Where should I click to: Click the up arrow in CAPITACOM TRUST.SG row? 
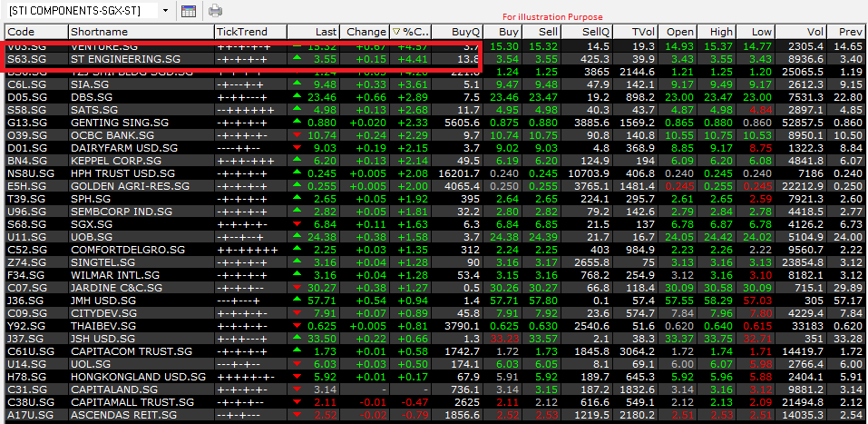click(x=297, y=350)
